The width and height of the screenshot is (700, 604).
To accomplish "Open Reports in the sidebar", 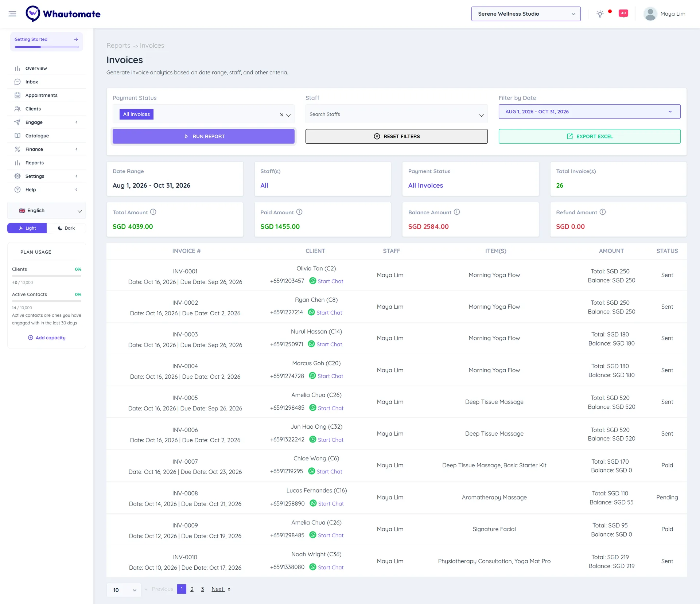I will pyautogui.click(x=47, y=163).
